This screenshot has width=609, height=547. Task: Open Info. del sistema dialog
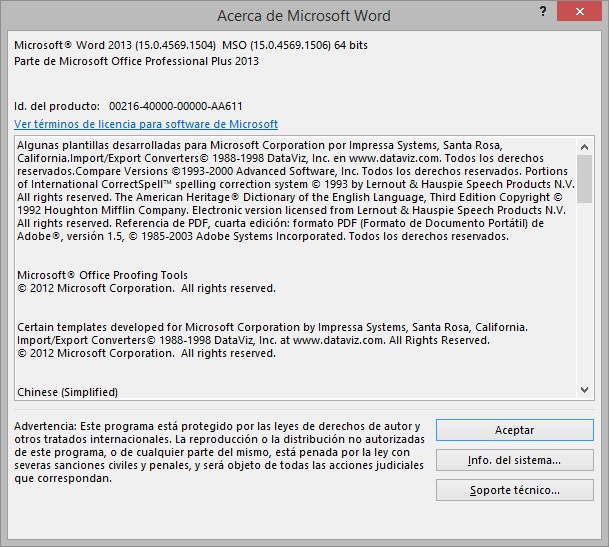pos(515,460)
